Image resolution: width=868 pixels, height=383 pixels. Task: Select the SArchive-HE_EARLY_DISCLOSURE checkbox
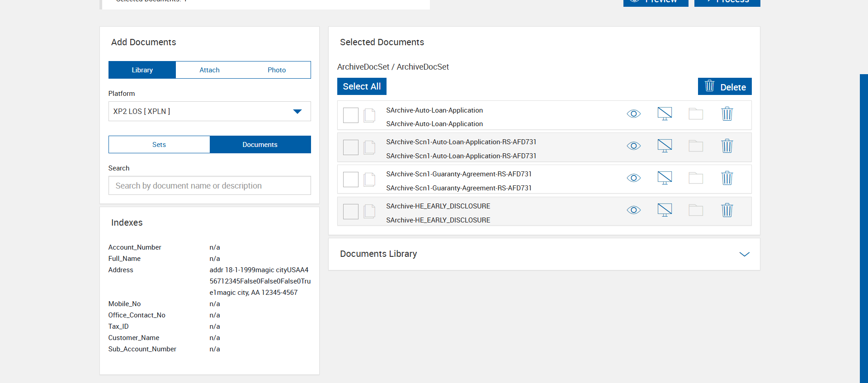pyautogui.click(x=350, y=212)
